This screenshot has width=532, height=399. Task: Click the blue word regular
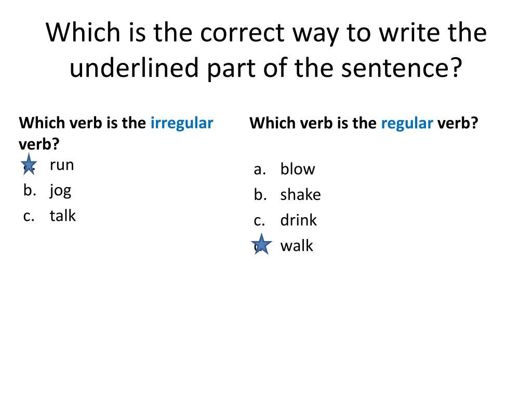tap(407, 124)
